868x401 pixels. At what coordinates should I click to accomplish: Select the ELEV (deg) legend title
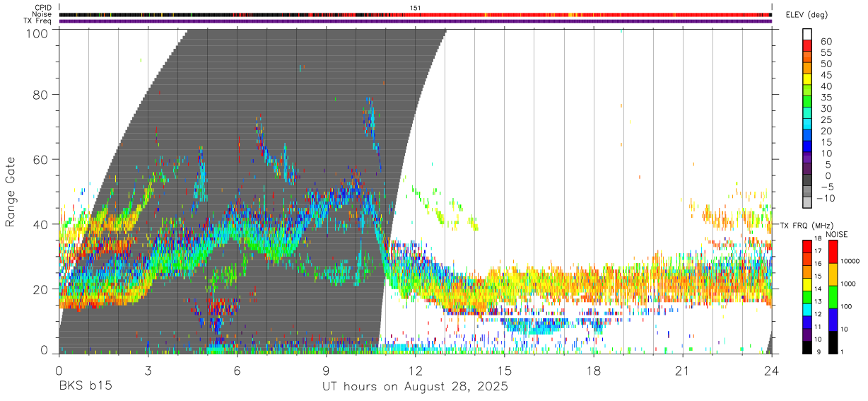pos(807,15)
